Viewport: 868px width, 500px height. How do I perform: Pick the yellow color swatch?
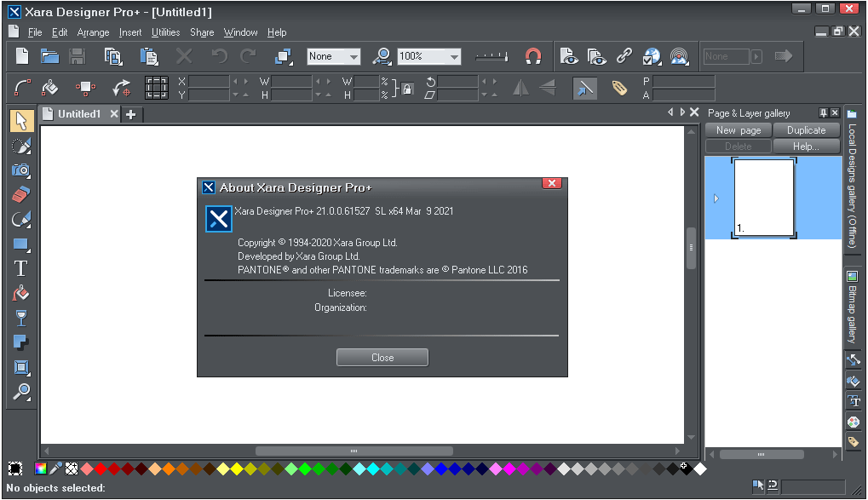tap(237, 469)
